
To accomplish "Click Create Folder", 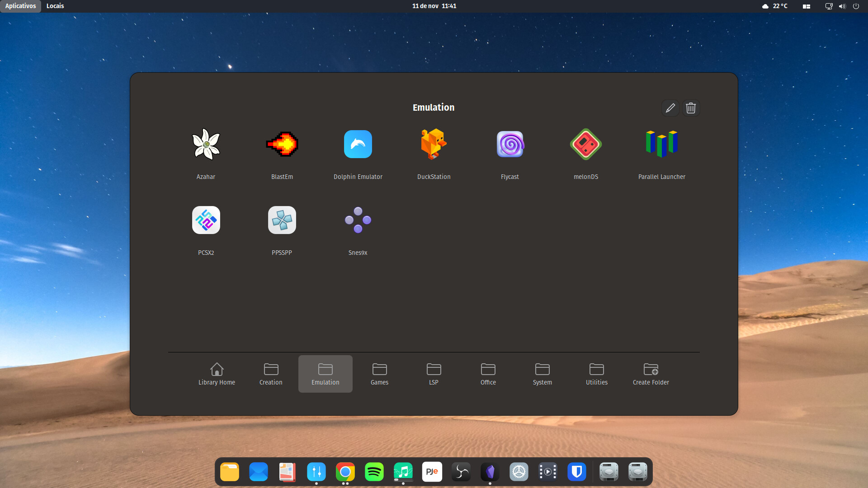I will coord(651,374).
